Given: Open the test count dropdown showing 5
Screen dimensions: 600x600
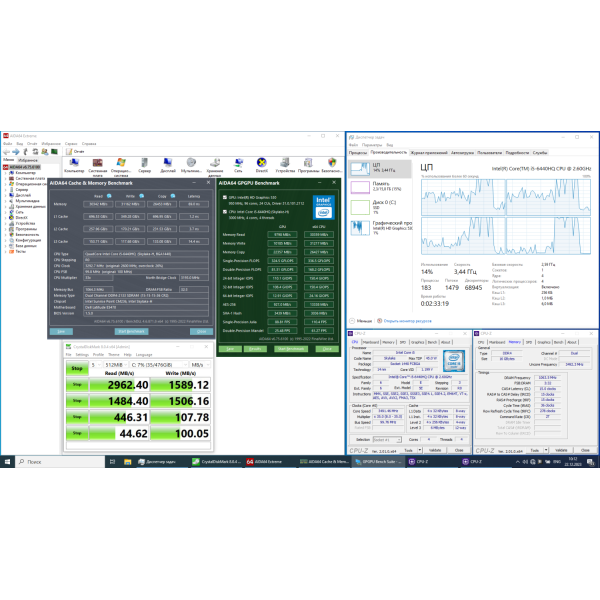Looking at the screenshot, I should 96,365.
